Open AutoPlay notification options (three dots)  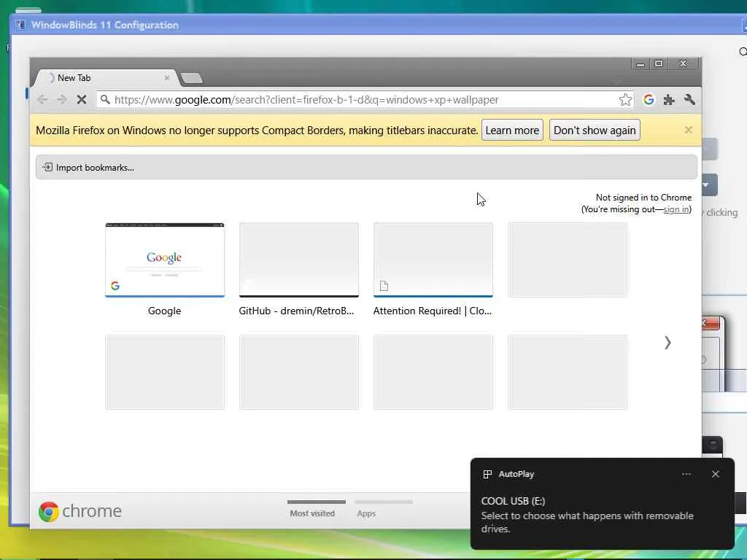(686, 474)
